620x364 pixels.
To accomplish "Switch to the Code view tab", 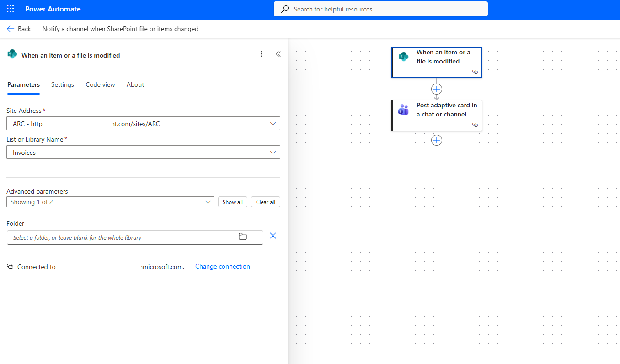I will point(100,84).
